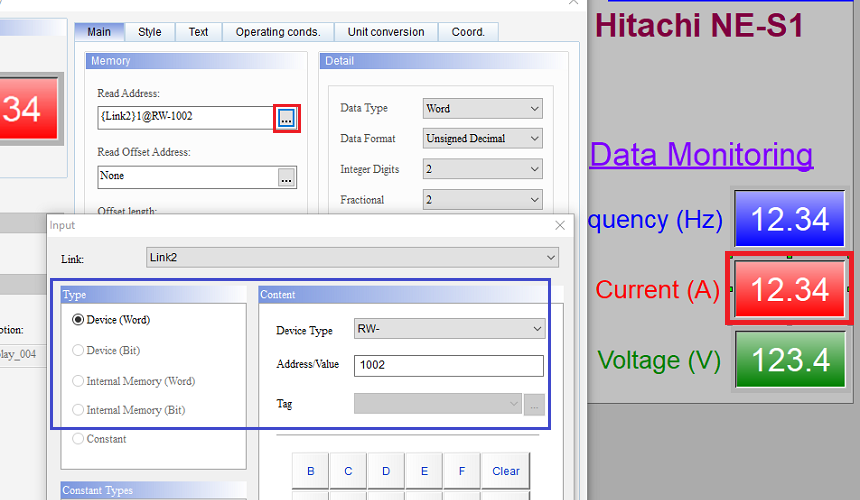Close the Input dialog
860x500 pixels.
(x=560, y=225)
